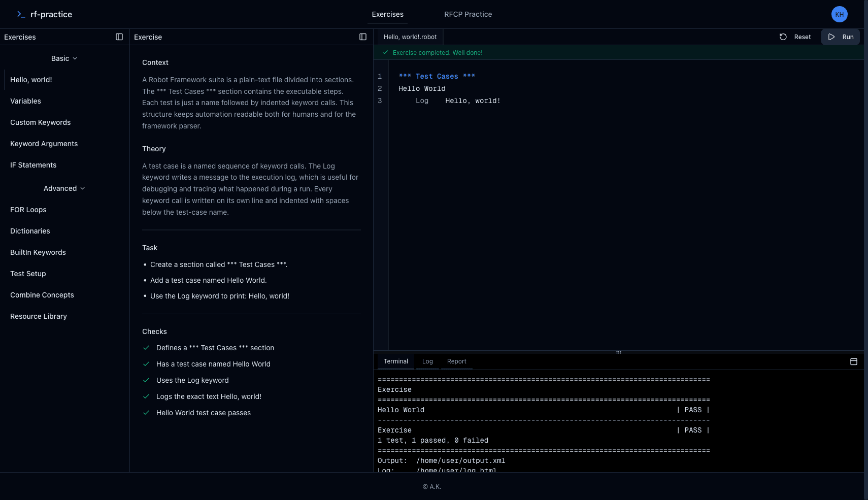Viewport: 868px width, 500px height.
Task: Open the BuiltIn Keywords exercise
Action: tap(65, 252)
